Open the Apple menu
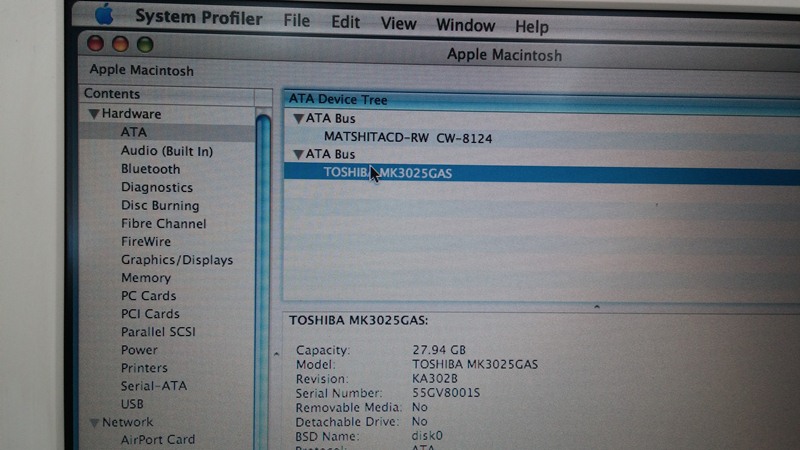This screenshot has width=800, height=450. (x=104, y=14)
